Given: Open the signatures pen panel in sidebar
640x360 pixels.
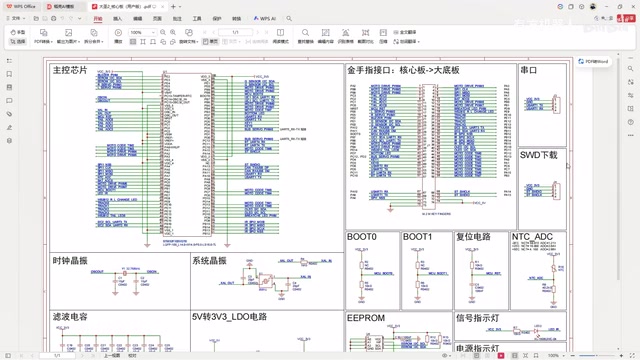Looking at the screenshot, I should tap(9, 127).
